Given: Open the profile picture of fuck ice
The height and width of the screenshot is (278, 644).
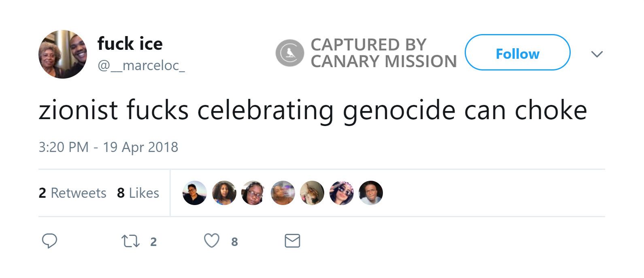Looking at the screenshot, I should tap(63, 53).
